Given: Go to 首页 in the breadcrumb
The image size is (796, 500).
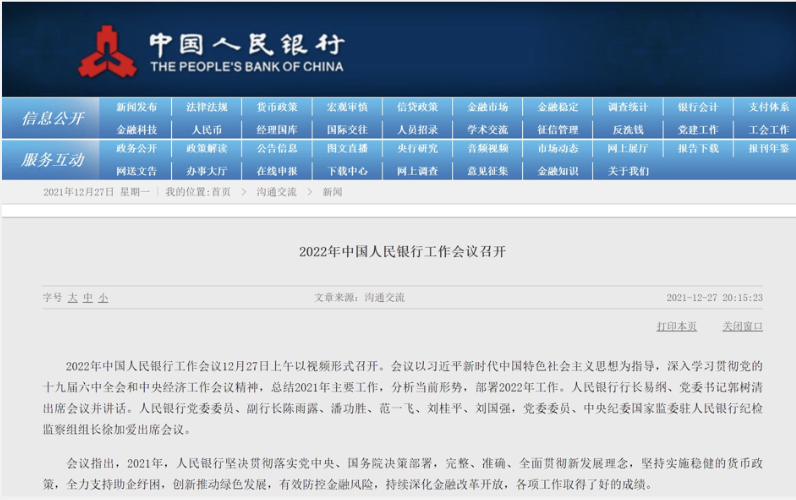Looking at the screenshot, I should (221, 192).
